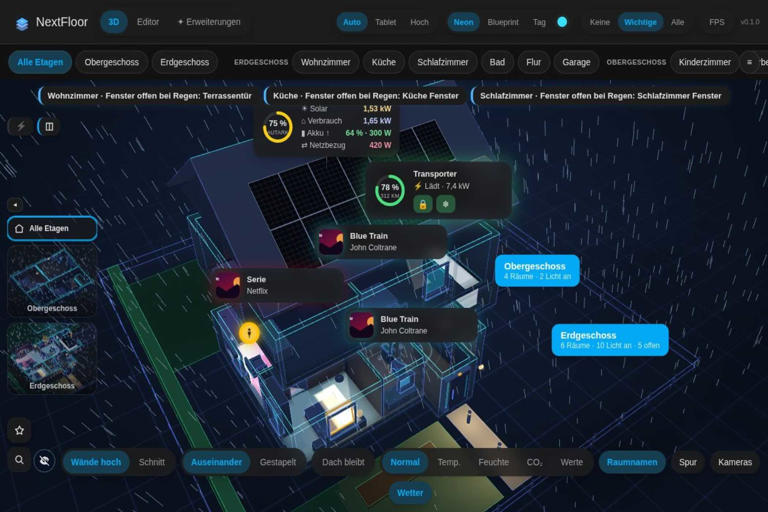Click the yellow person presence marker
768x512 pixels.
click(249, 333)
